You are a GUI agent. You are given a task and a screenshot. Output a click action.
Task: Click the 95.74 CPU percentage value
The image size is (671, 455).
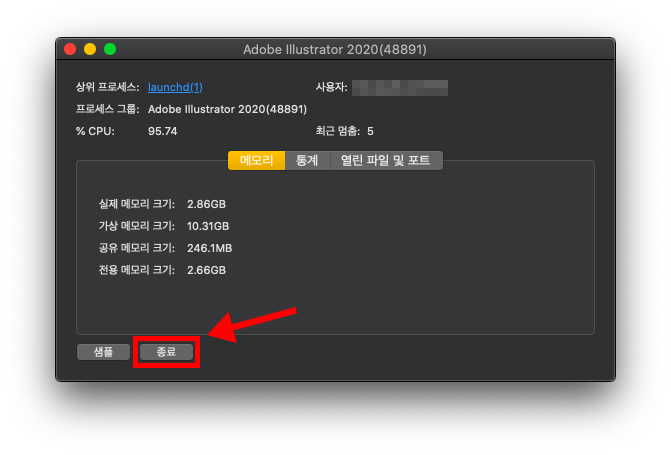(163, 131)
